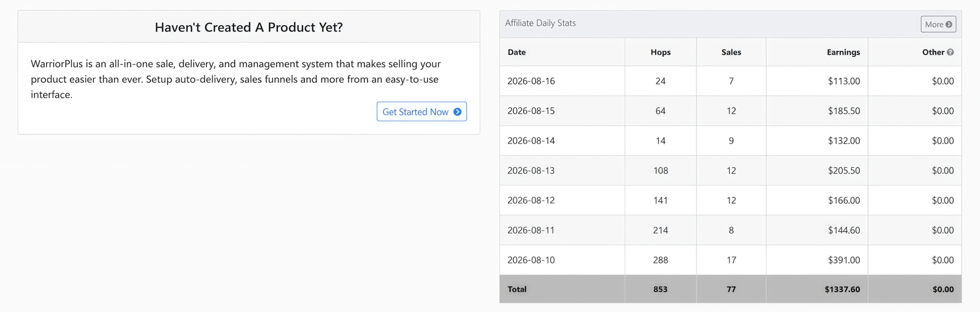Select the 2026-08-13 row date
980x312 pixels.
click(x=531, y=170)
